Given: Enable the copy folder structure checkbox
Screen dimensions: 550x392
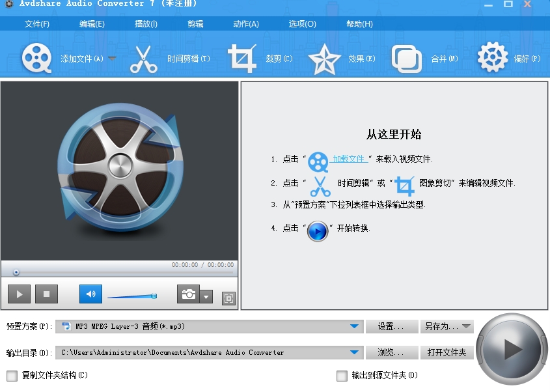Looking at the screenshot, I should (12, 376).
